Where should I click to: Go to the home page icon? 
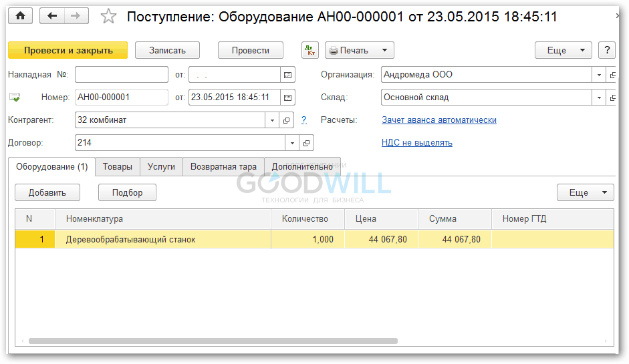coord(21,16)
